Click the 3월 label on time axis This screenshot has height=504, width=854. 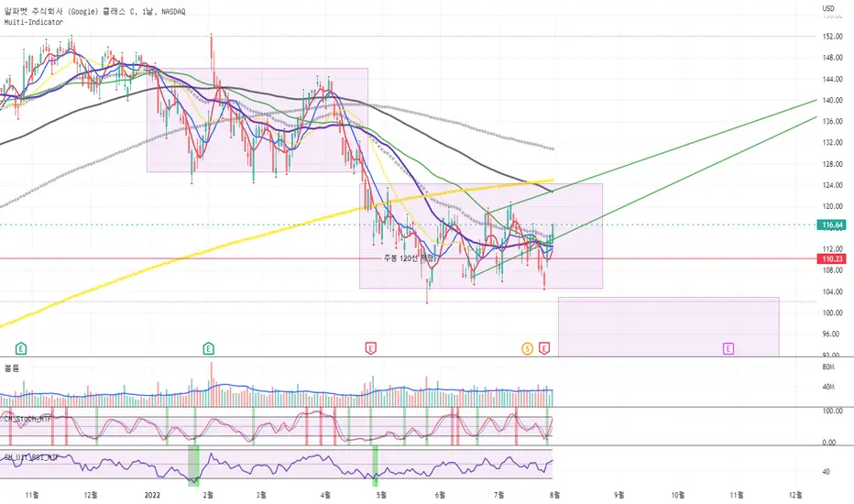[x=261, y=495]
